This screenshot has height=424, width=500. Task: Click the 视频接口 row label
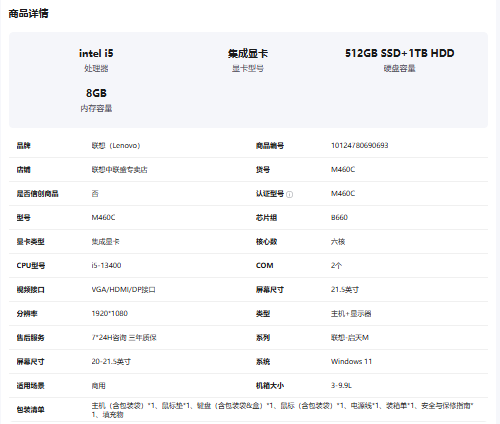[x=30, y=290]
